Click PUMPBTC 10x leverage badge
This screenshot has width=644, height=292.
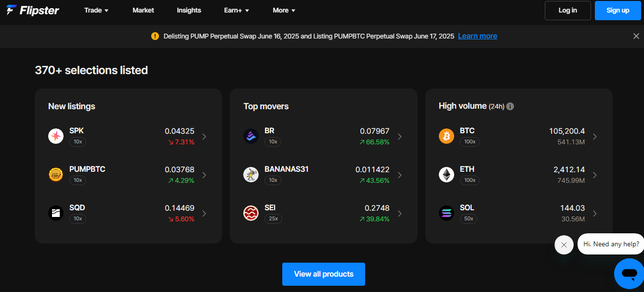coord(78,180)
